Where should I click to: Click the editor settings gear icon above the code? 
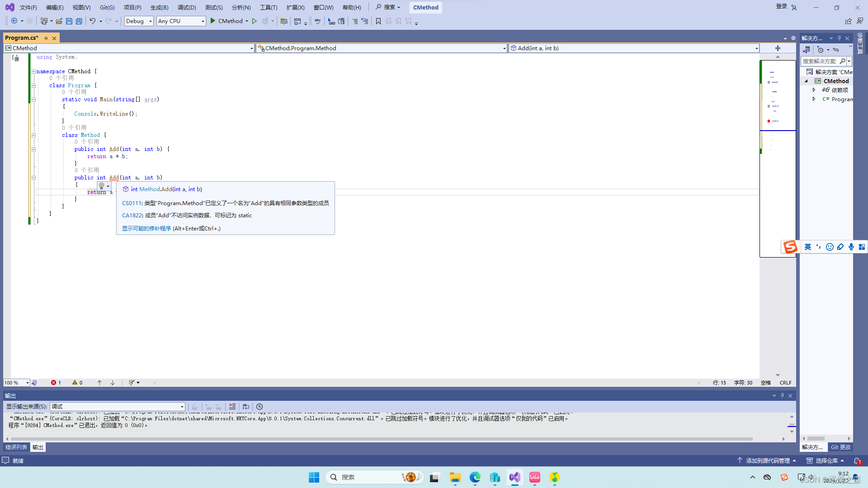[x=793, y=38]
